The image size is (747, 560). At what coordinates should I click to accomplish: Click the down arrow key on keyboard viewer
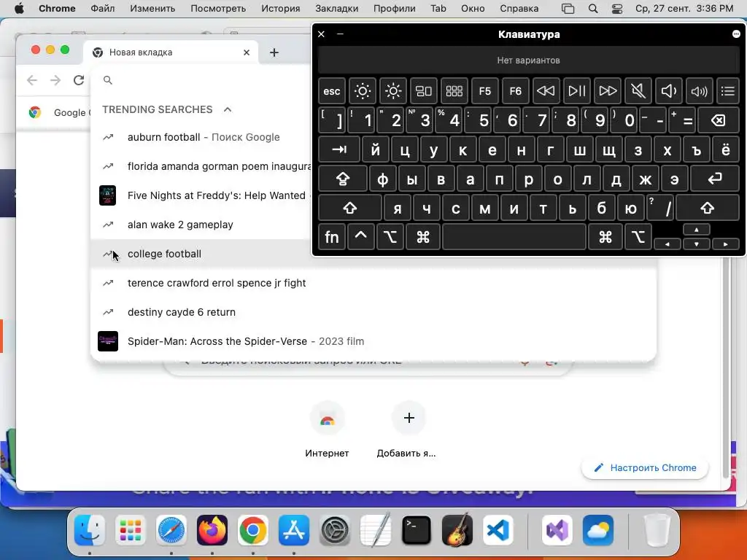[697, 244]
